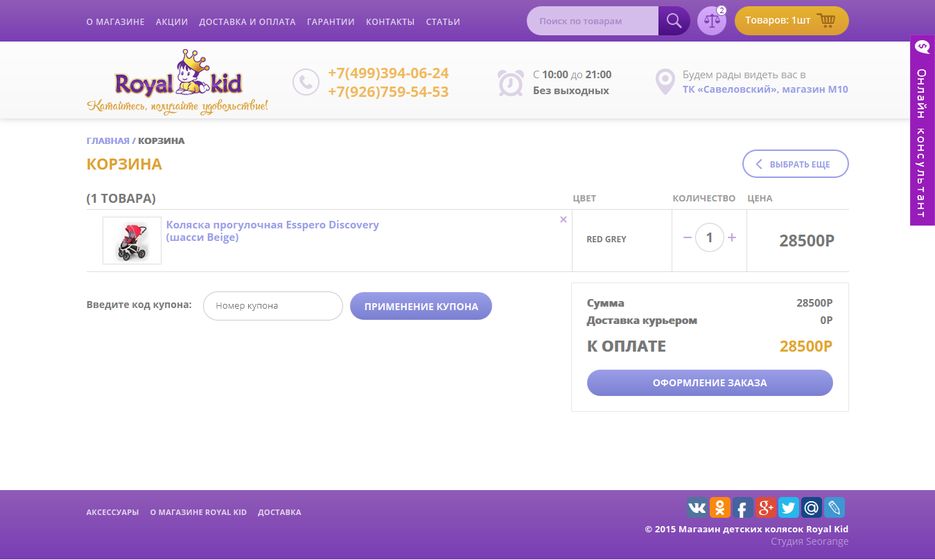Open the cart button showing Товаров: 1шт
The height and width of the screenshot is (560, 935).
pos(791,21)
